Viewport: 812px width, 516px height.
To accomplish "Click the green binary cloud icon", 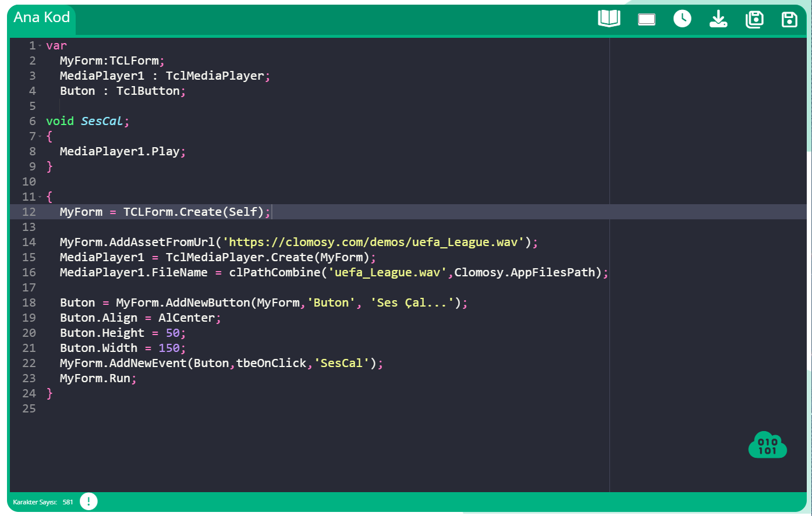I will (x=767, y=445).
